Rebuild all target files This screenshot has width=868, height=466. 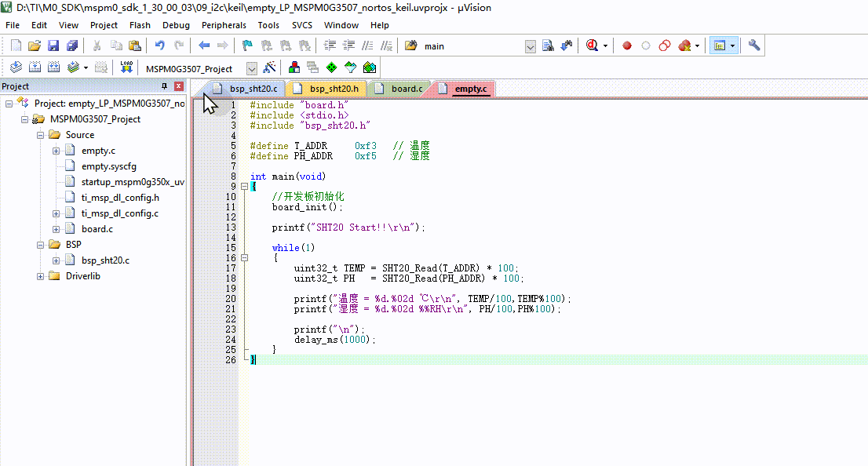coord(53,67)
